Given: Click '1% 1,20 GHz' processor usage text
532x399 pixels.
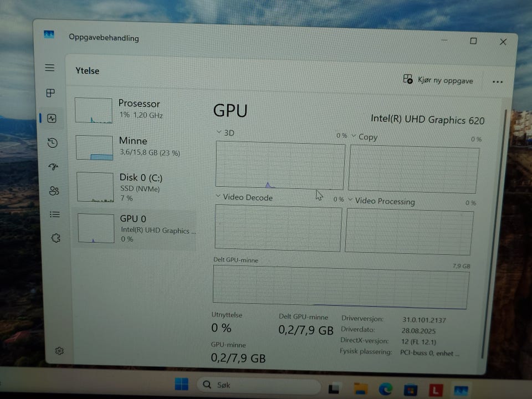Looking at the screenshot, I should [140, 115].
